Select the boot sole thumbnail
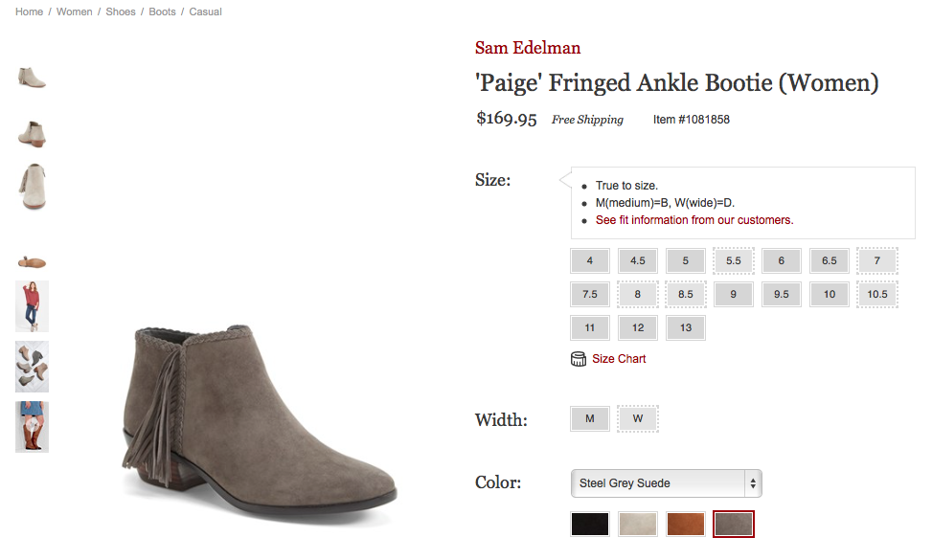 (32, 261)
